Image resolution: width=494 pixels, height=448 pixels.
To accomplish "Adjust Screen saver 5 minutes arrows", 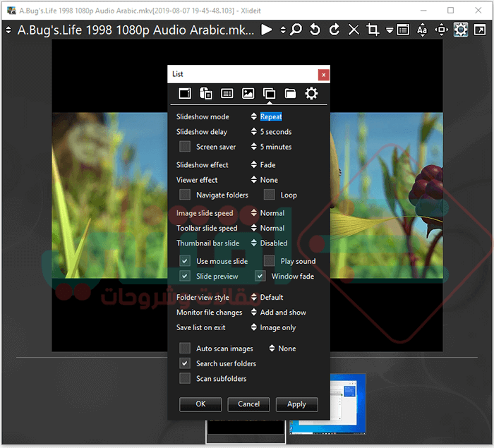I will tap(253, 147).
